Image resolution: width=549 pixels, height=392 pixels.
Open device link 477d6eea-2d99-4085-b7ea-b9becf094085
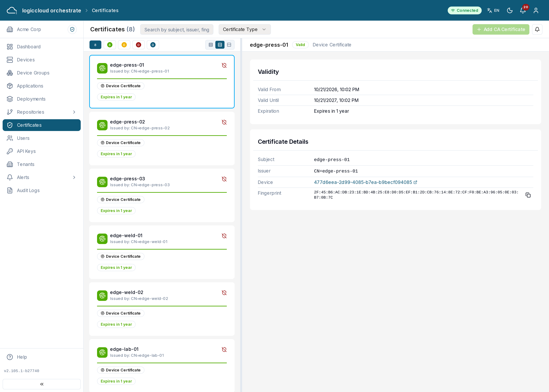click(x=365, y=182)
